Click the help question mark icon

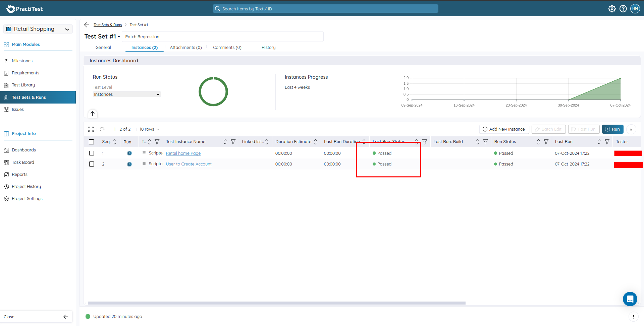coord(623,9)
